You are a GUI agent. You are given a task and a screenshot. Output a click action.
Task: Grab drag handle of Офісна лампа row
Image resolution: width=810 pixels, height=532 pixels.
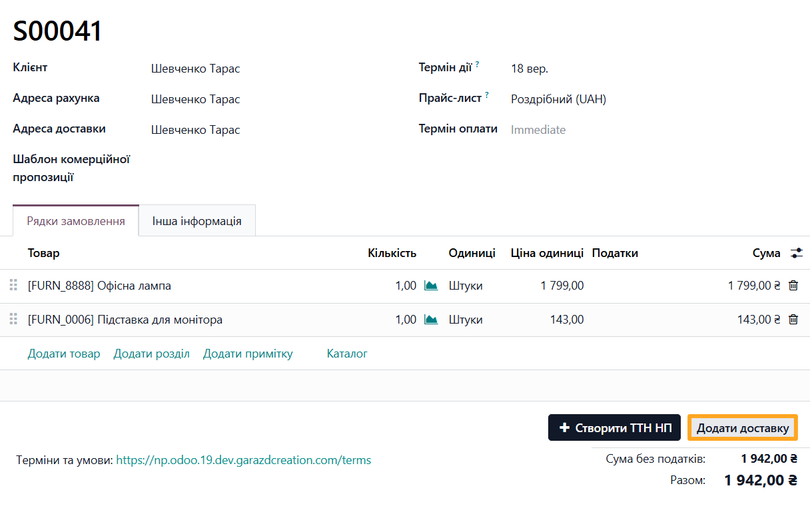[13, 286]
